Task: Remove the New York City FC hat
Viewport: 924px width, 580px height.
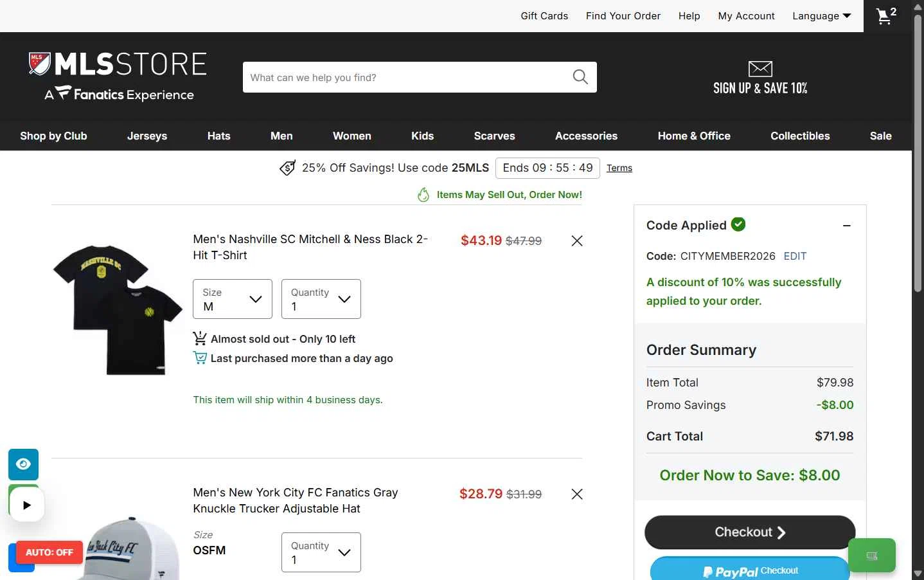Action: click(577, 494)
